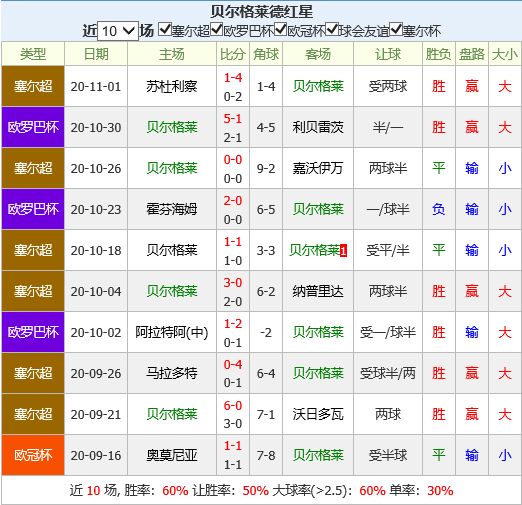Open 嘉沃伊万 away team link

pos(318,168)
